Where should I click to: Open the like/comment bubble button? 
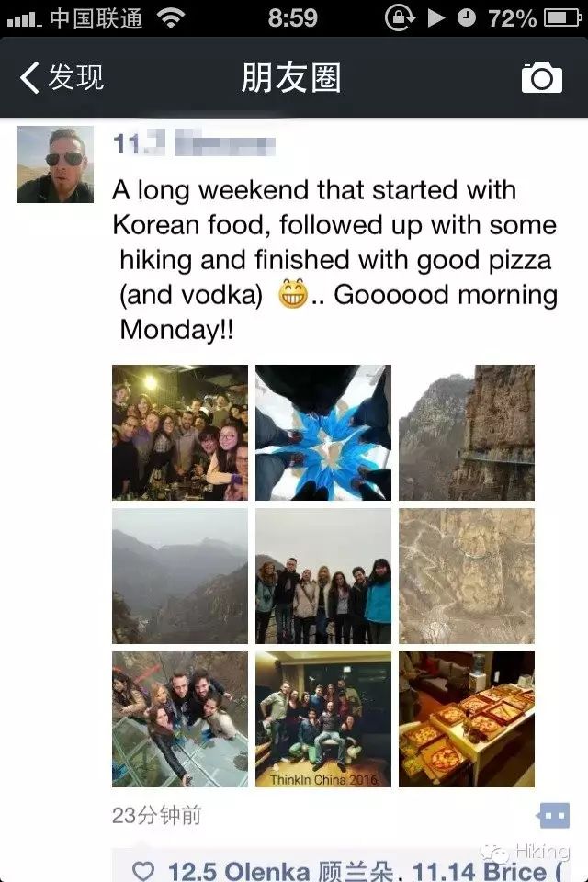(554, 816)
